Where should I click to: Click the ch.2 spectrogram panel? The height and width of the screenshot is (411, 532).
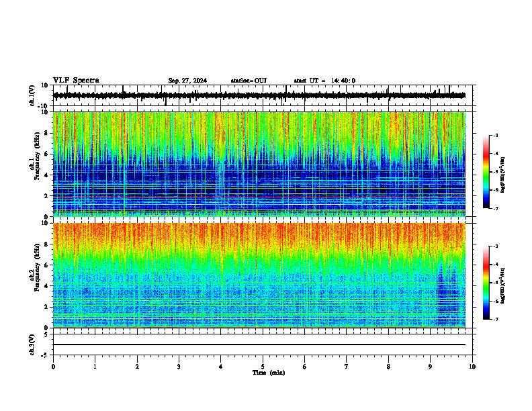click(259, 275)
